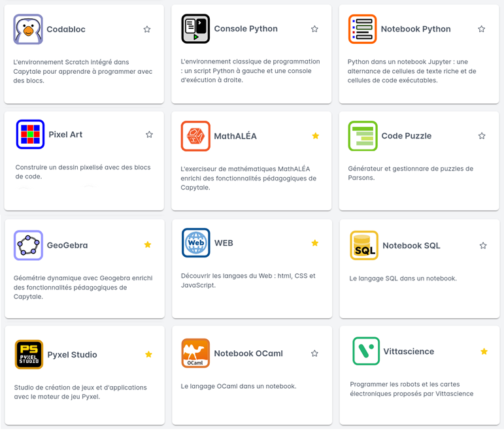Click the Notebook SQL database icon
Image resolution: width=504 pixels, height=430 pixels.
pyautogui.click(x=364, y=245)
